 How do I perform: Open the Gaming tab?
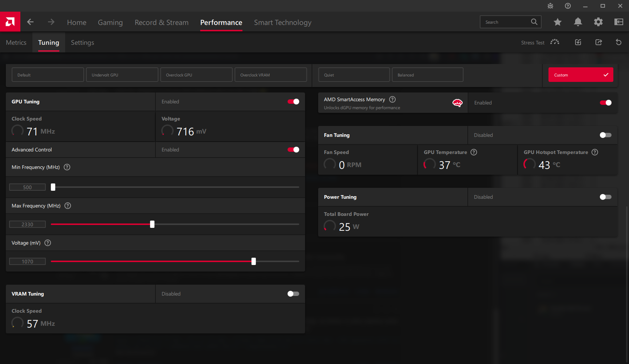pos(110,23)
